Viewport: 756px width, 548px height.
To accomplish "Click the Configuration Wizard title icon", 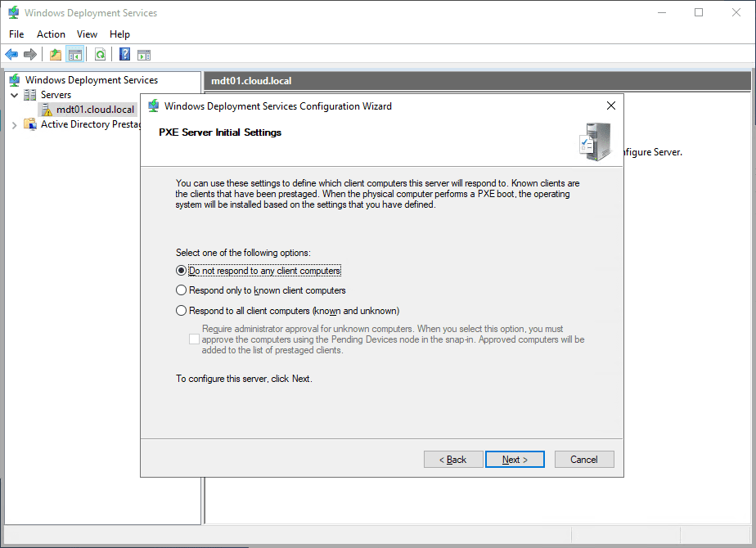I will (153, 106).
